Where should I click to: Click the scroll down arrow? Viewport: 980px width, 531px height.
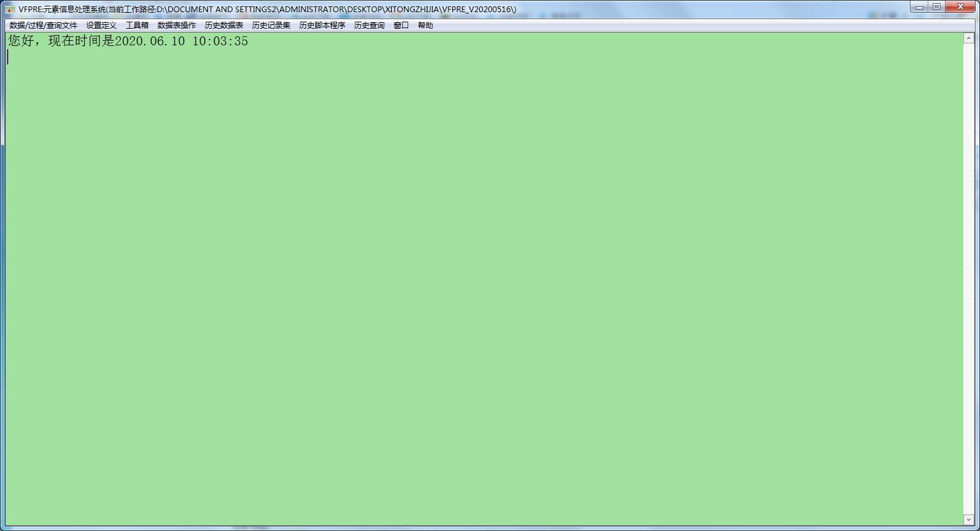coord(969,520)
